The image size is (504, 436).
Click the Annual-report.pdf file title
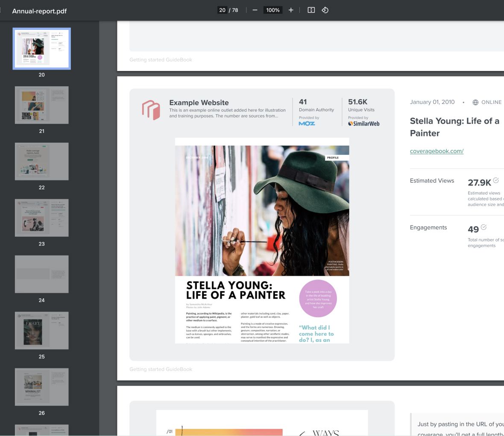[39, 11]
